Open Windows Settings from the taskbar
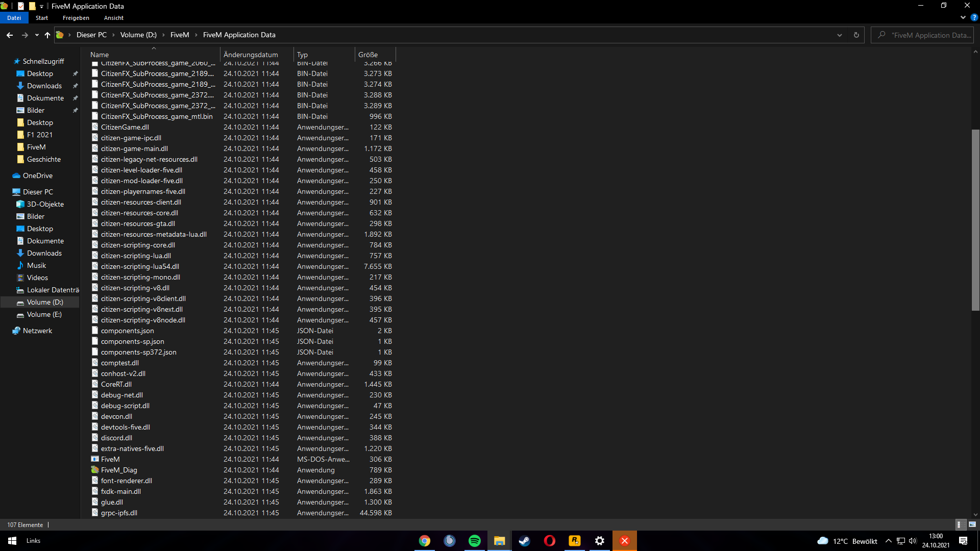 pos(599,540)
